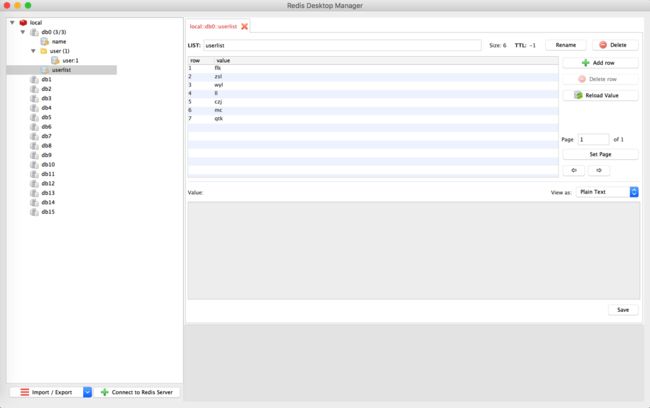This screenshot has height=408, width=650.
Task: Click the Save button
Action: pyautogui.click(x=623, y=310)
